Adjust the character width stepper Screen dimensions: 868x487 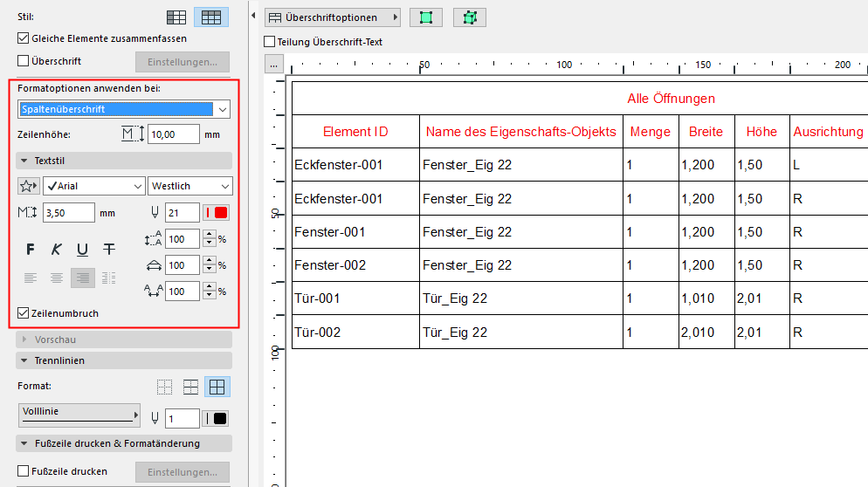[210, 265]
